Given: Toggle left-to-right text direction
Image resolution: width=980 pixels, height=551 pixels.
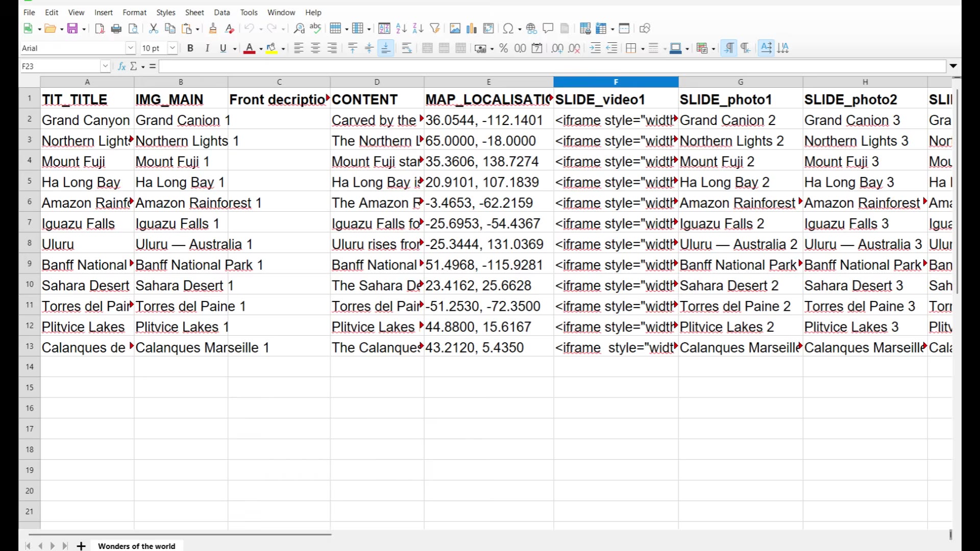Looking at the screenshot, I should point(729,48).
